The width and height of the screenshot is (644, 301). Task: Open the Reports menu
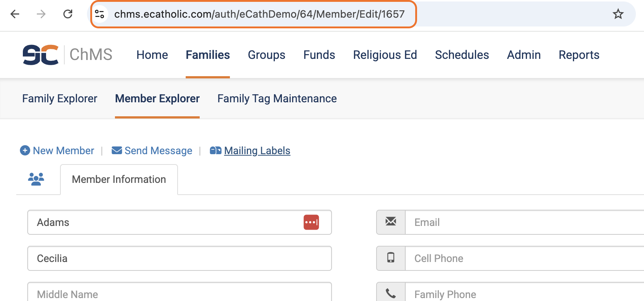[x=579, y=55]
